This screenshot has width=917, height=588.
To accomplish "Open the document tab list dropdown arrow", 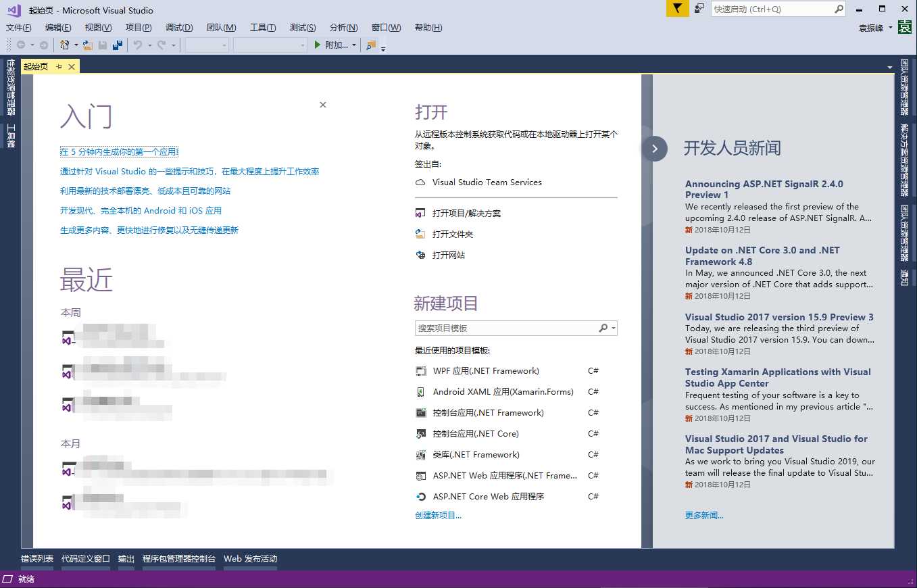I will coord(890,67).
